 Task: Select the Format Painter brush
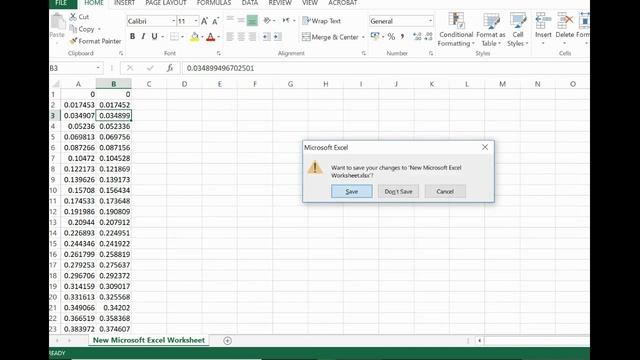(73, 41)
